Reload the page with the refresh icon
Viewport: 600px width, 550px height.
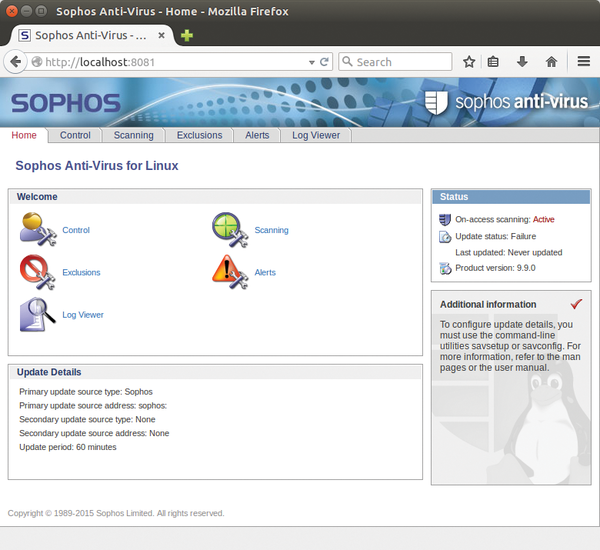click(x=324, y=62)
